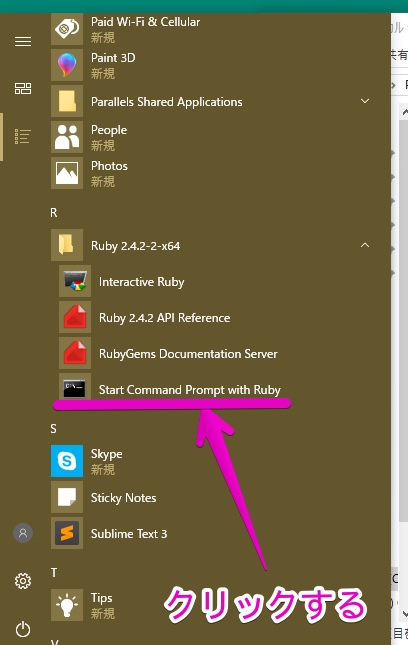The height and width of the screenshot is (645, 408).
Task: Open the Start hamburger menu
Action: pos(23,42)
